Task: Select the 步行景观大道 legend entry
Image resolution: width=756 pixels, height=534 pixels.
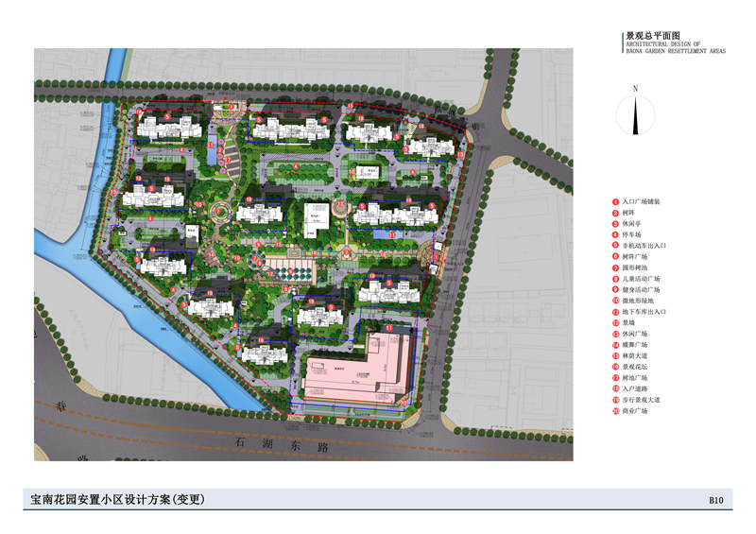Action: 644,400
